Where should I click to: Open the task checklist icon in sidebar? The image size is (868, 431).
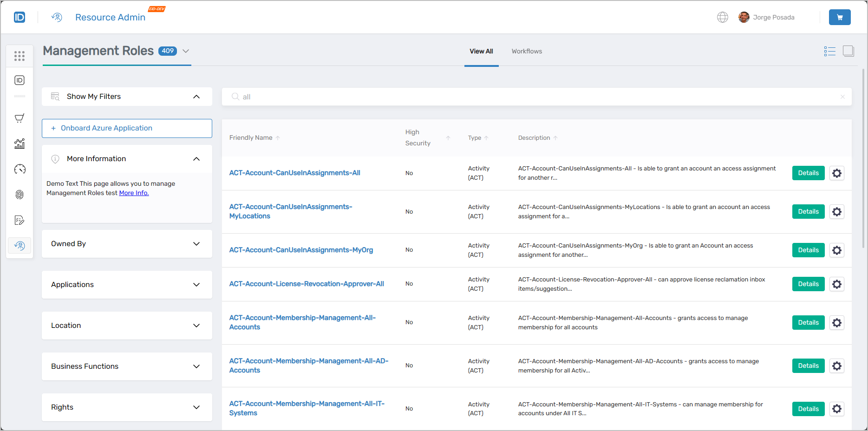click(19, 220)
